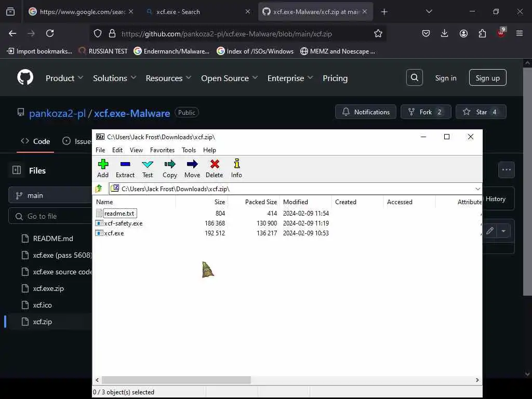Click the Extract icon in 7-Zip

coord(125,164)
